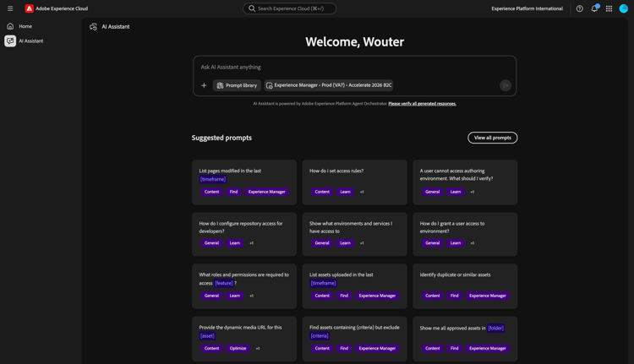Click General tag on configure repository access card
The image size is (634, 364).
pos(211,243)
